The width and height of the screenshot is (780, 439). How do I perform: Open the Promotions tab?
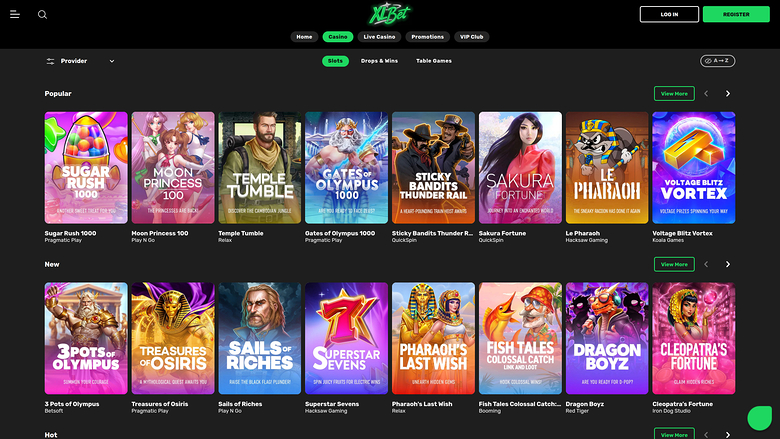click(427, 37)
